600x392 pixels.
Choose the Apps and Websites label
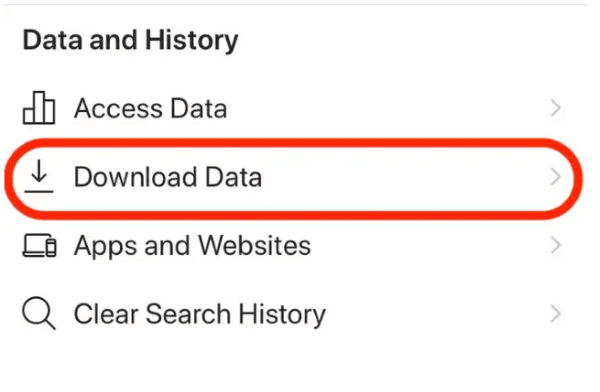click(192, 246)
